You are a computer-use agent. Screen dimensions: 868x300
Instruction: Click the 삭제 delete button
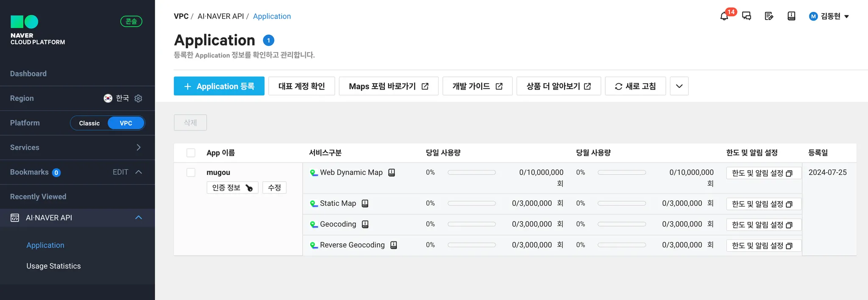coord(190,123)
